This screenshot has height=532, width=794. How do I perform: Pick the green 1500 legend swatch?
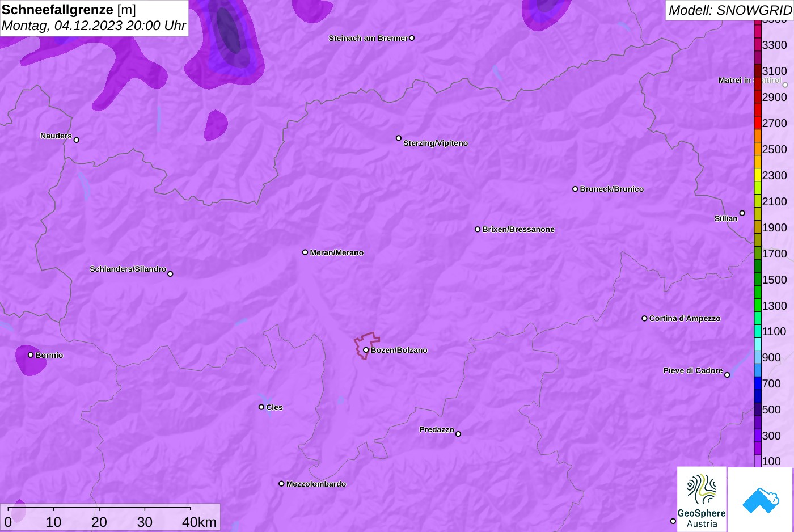(x=758, y=280)
